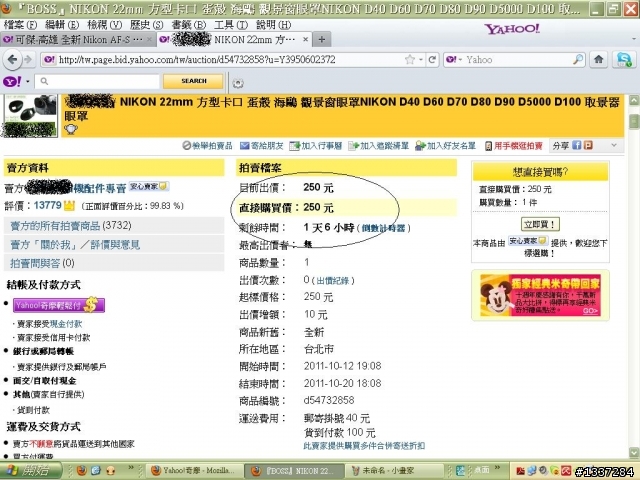Click the page vertical scrollbar thumb

[x=633, y=121]
